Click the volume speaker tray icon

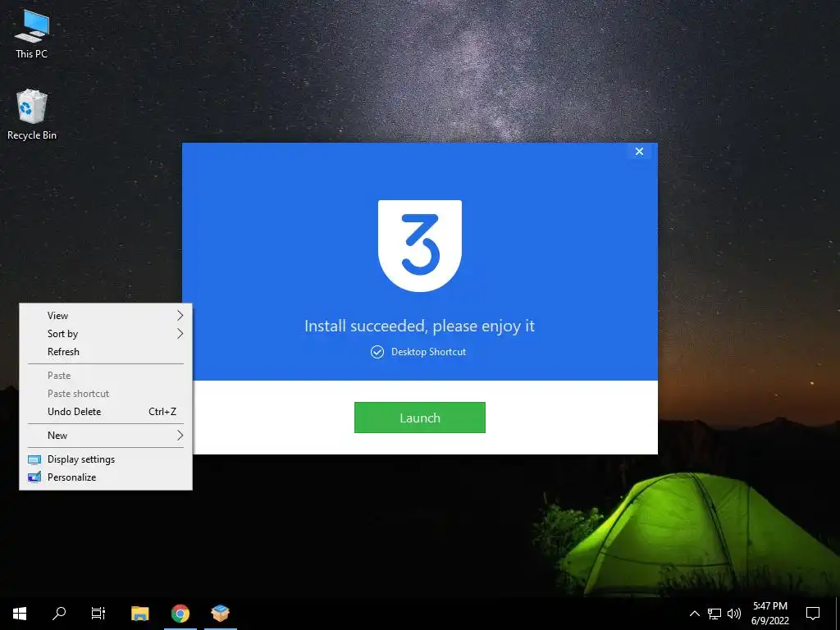[x=734, y=614]
